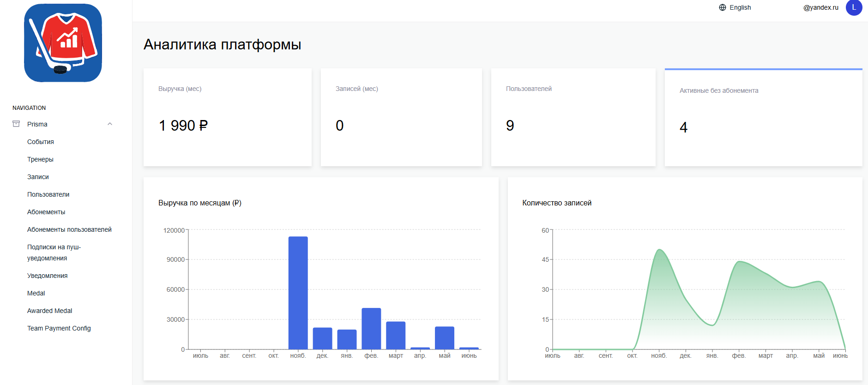
Task: Click the Выручка по месяцам chart title
Action: [x=200, y=203]
